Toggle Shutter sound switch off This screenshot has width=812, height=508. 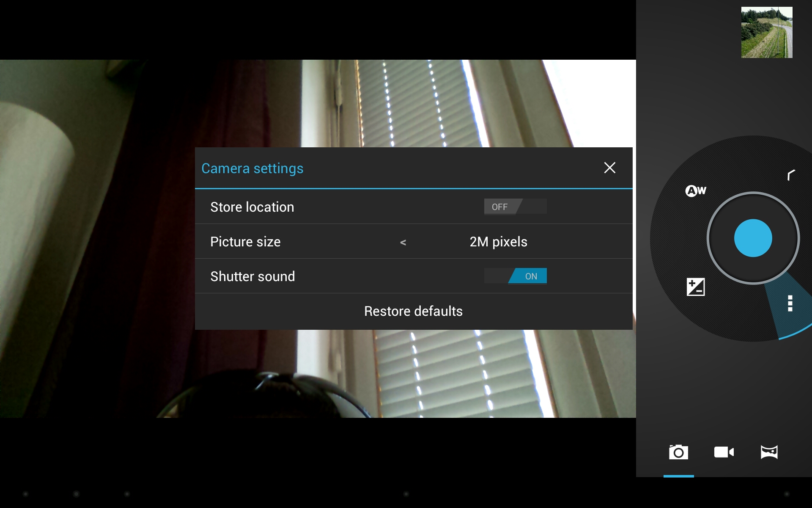(x=515, y=276)
